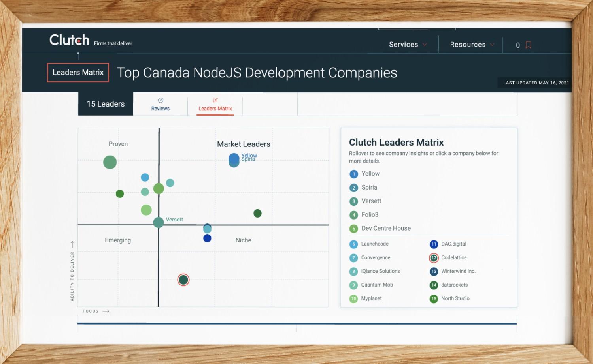The height and width of the screenshot is (364, 593).
Task: Click the Leaders Matrix label in header
Action: (x=78, y=73)
